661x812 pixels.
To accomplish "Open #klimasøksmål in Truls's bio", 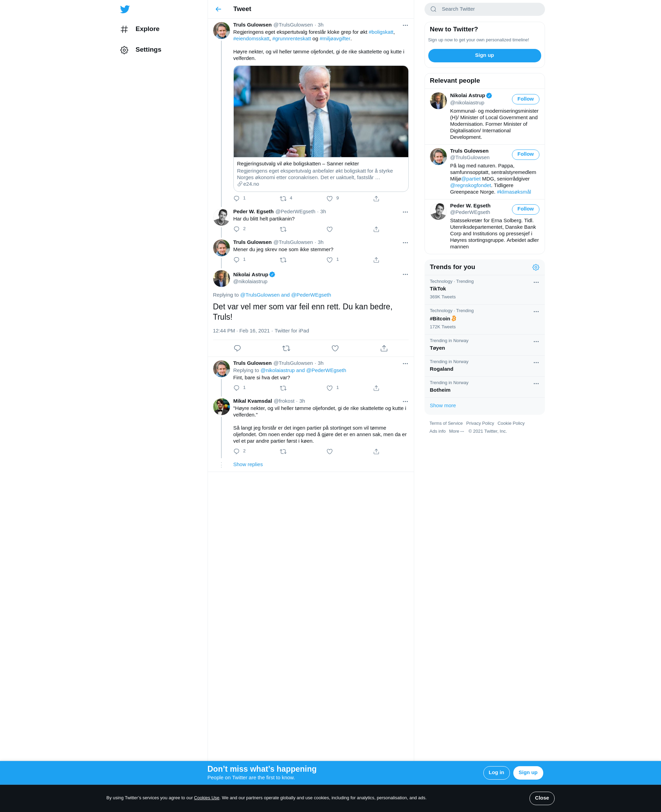I will click(514, 192).
